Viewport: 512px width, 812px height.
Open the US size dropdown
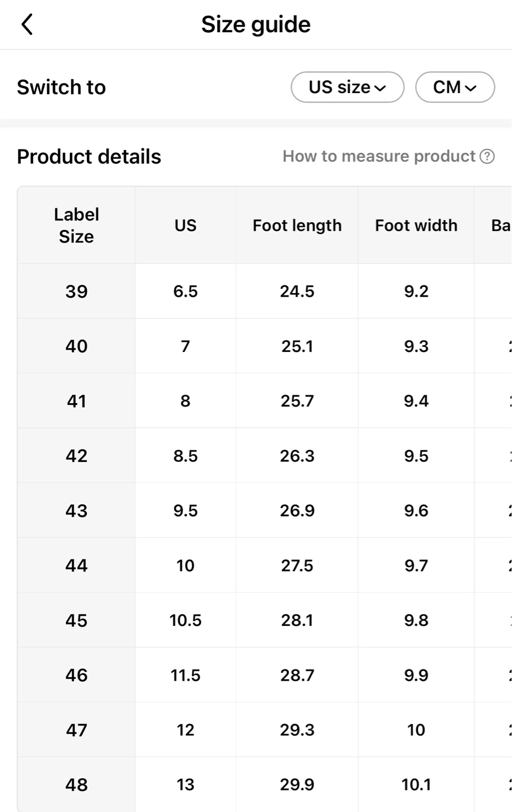pos(347,87)
